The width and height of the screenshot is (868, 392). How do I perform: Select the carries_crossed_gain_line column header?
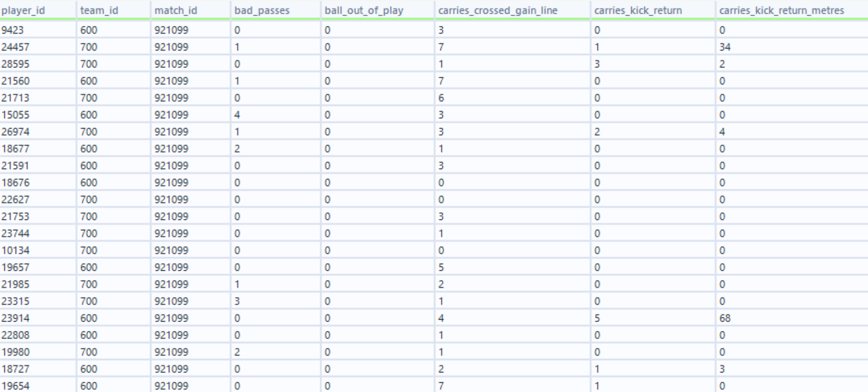pyautogui.click(x=512, y=10)
